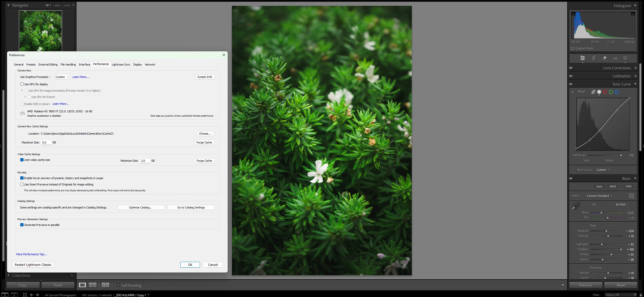Click the White Balance eyedropper tool
The width and height of the screenshot is (644, 297).
coord(576,206)
